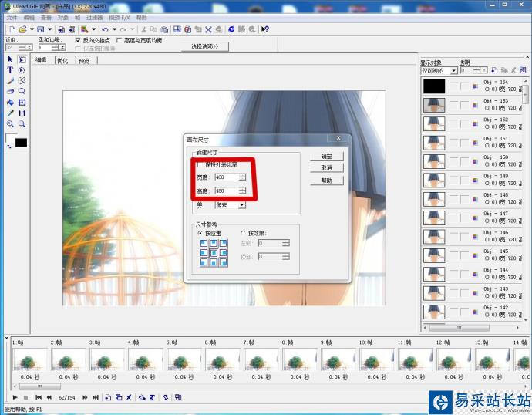Open the 柔和边缘 value dropdown arrow
532x415 pixels.
click(x=62, y=48)
